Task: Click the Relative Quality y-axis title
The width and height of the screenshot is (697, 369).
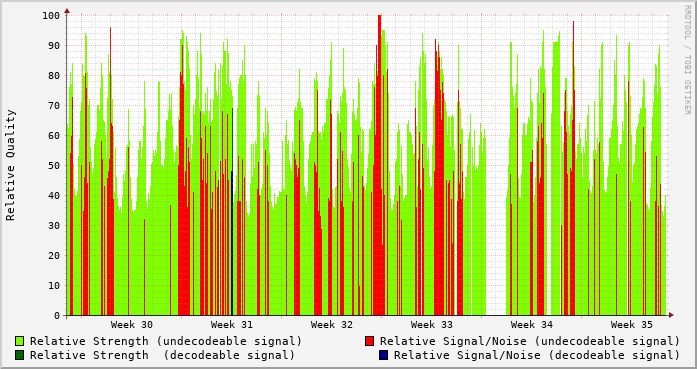Action: (x=11, y=165)
